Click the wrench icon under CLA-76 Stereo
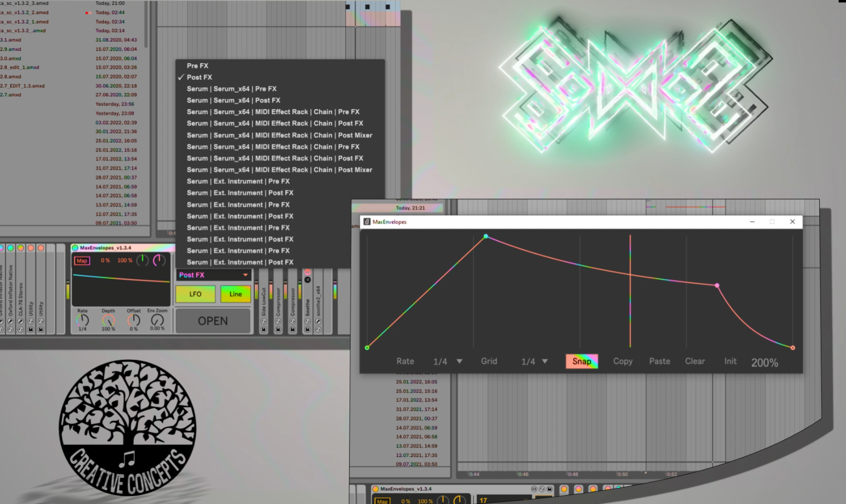The image size is (846, 504). click(x=20, y=321)
